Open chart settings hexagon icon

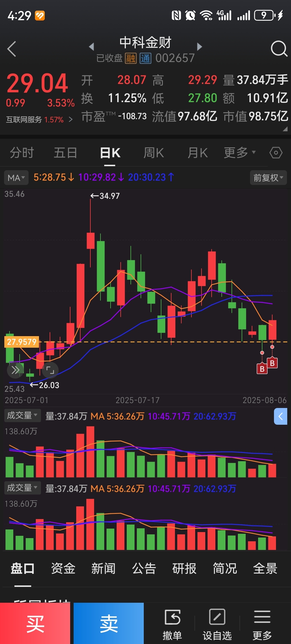tap(276, 153)
